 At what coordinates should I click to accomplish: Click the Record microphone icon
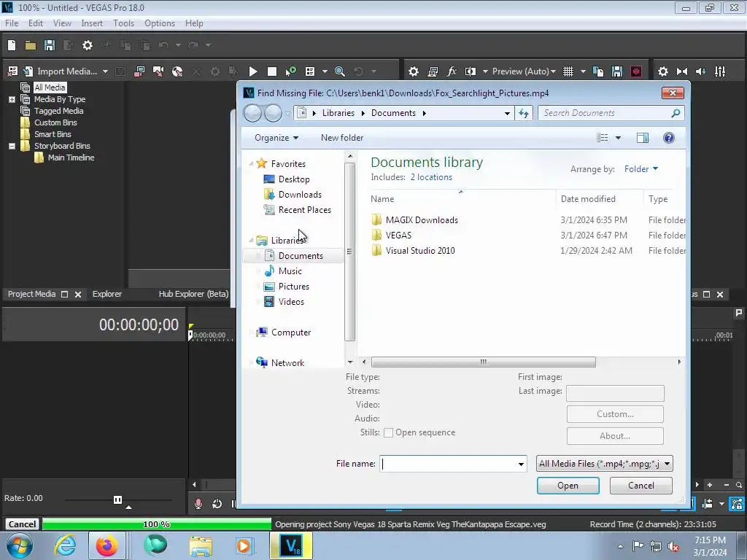[198, 504]
